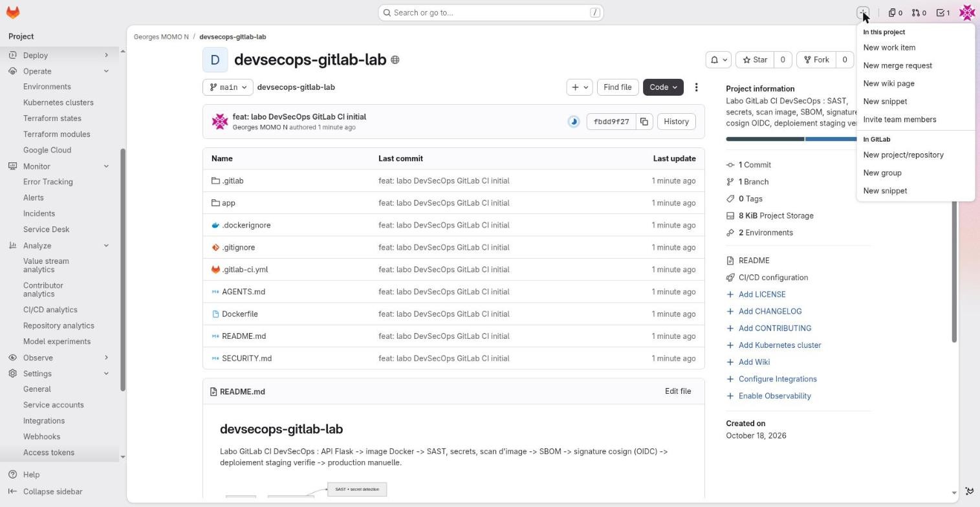980x507 pixels.
Task: Expand the Deploy sidebar section
Action: pyautogui.click(x=58, y=56)
